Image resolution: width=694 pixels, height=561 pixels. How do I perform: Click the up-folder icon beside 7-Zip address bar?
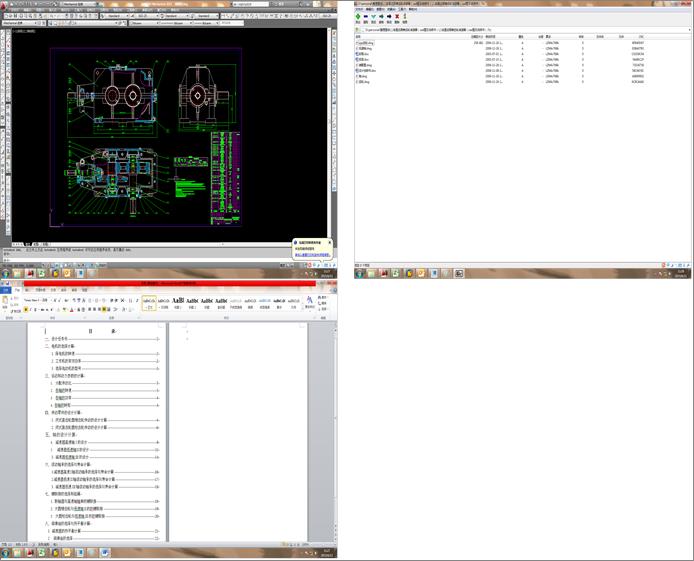pyautogui.click(x=358, y=30)
